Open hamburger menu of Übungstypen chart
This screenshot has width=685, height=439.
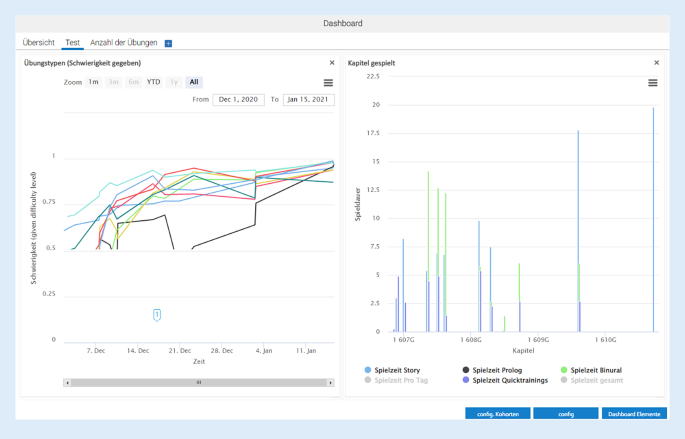329,83
